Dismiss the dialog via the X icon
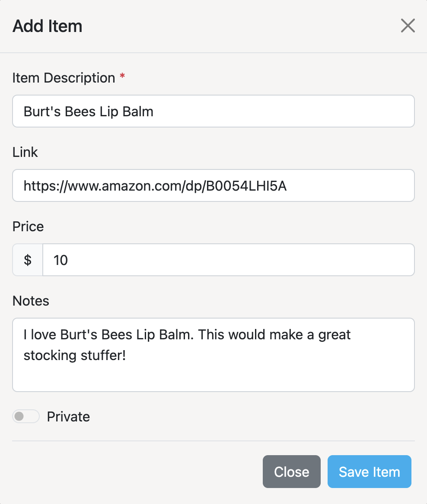Image resolution: width=427 pixels, height=504 pixels. tap(408, 26)
